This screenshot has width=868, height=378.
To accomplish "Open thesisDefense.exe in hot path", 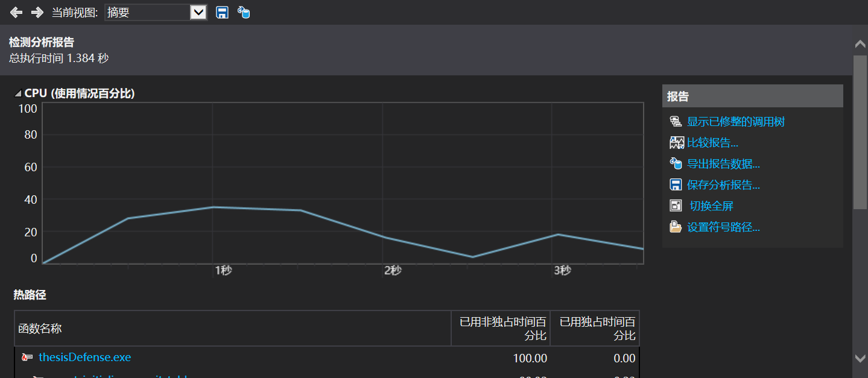I will pyautogui.click(x=84, y=358).
